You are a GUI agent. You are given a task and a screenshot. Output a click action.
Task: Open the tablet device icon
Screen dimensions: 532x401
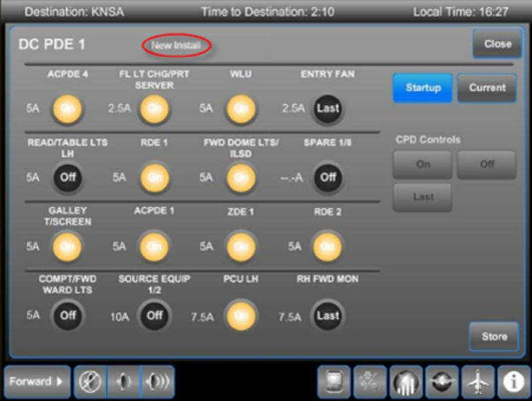click(x=334, y=382)
